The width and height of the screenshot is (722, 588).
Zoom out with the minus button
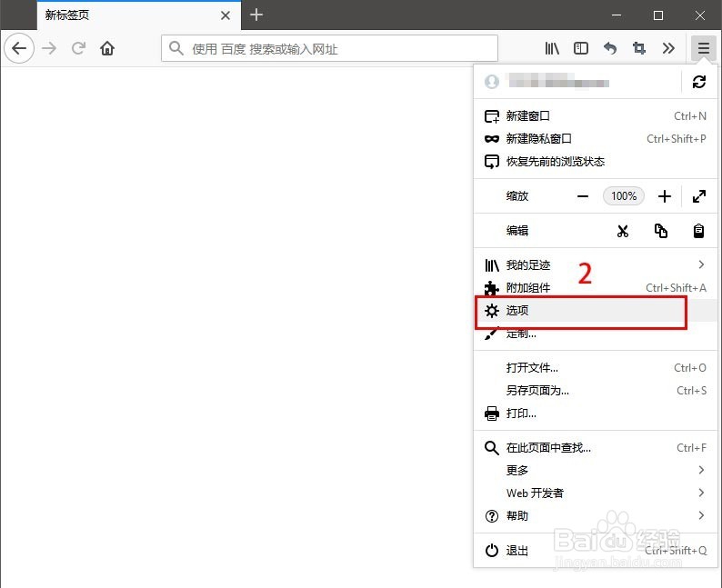coord(583,196)
